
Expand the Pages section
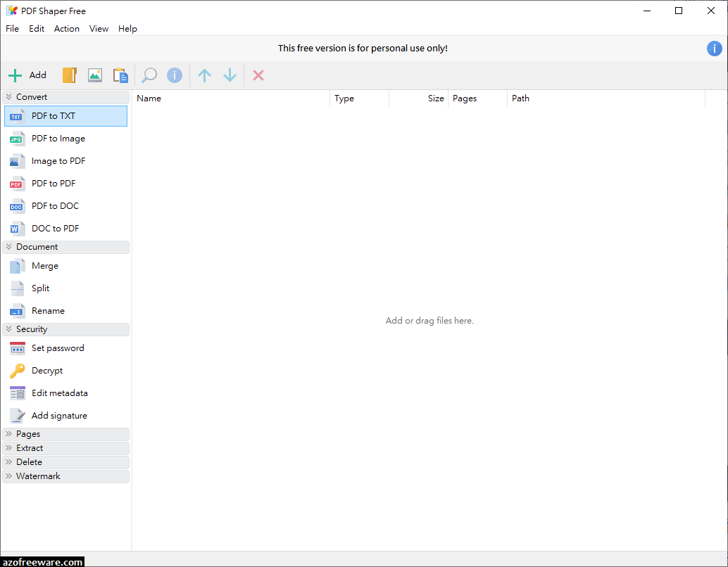coord(66,434)
